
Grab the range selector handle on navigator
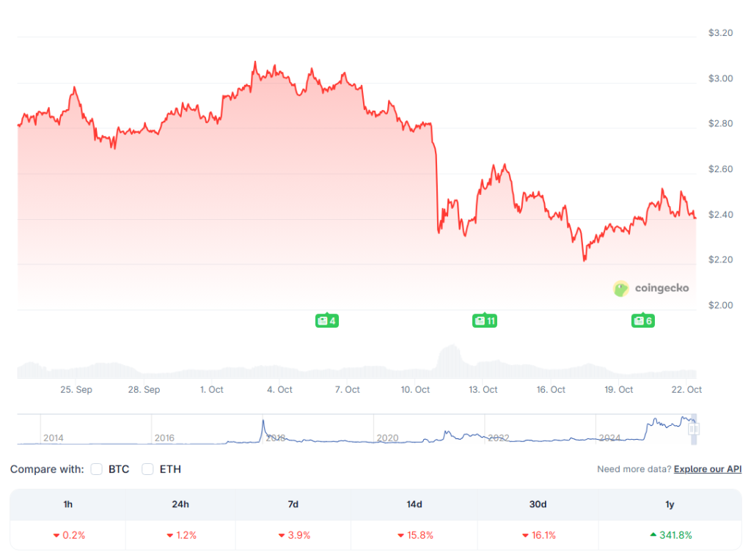pyautogui.click(x=694, y=430)
